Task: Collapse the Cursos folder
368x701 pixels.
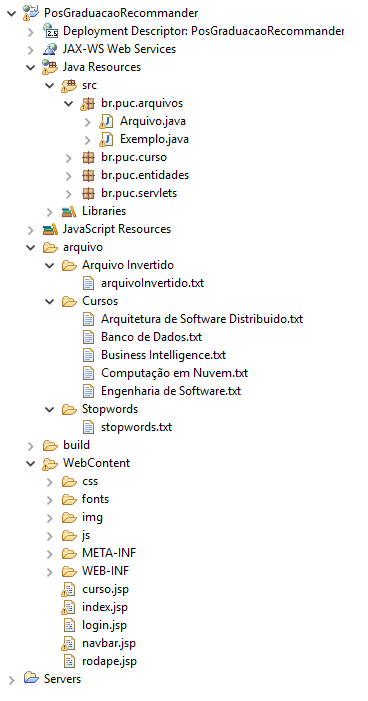Action: click(x=50, y=301)
